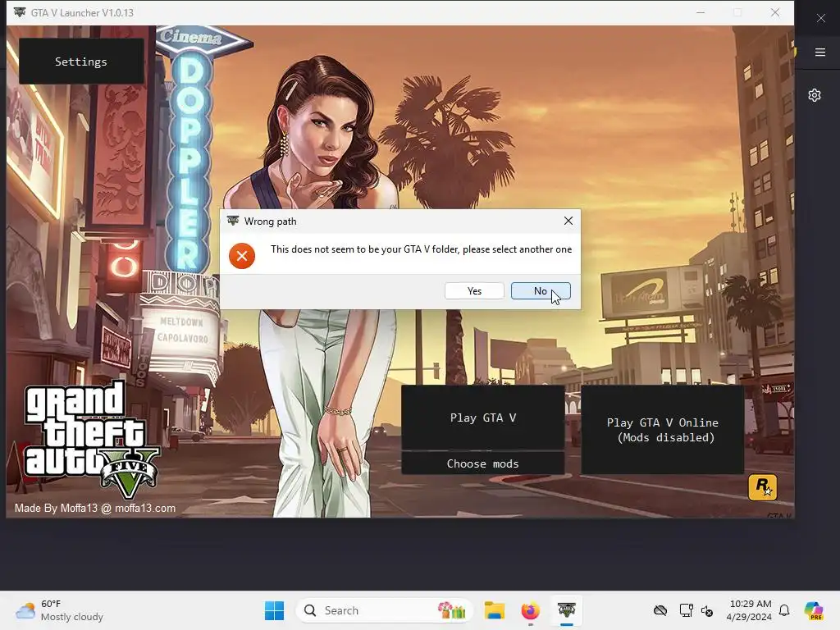Click the Rockstar Games logo icon
This screenshot has width=840, height=630.
762,487
